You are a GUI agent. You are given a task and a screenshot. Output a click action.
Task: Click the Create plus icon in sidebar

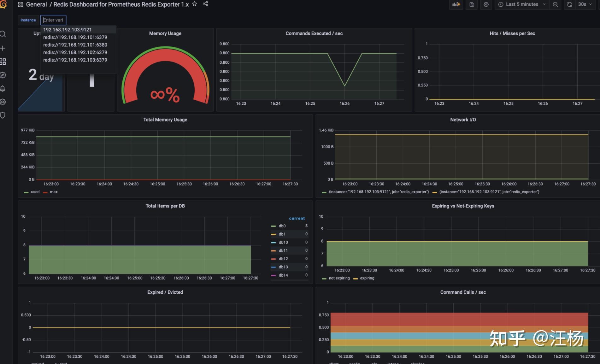tap(3, 48)
